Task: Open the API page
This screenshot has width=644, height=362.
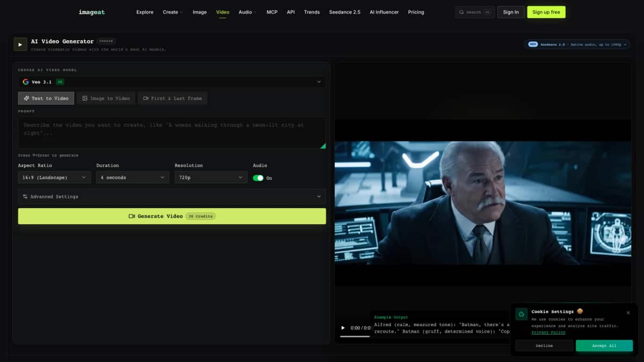Action: tap(291, 12)
